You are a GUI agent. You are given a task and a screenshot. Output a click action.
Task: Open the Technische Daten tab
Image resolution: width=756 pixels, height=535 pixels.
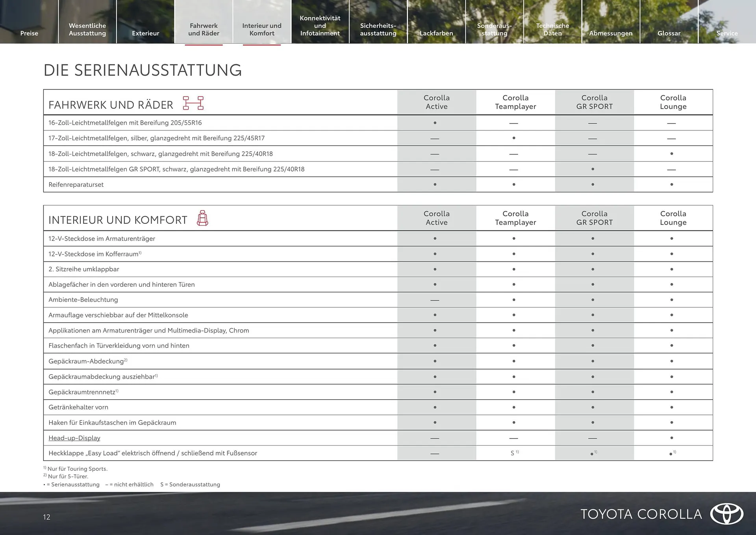(552, 29)
